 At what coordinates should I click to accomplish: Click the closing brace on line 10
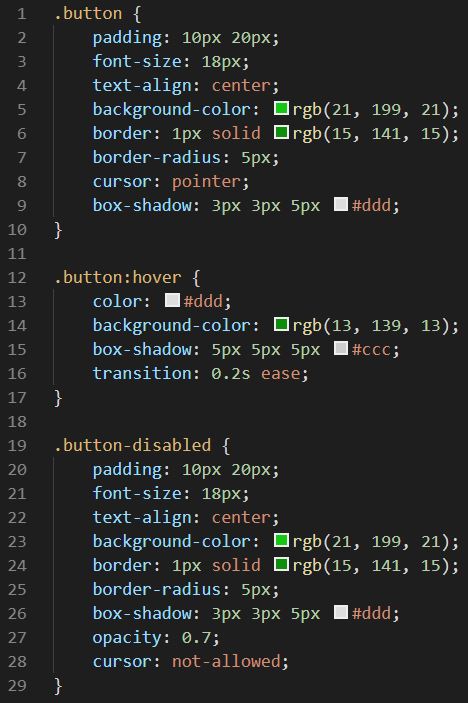point(58,230)
